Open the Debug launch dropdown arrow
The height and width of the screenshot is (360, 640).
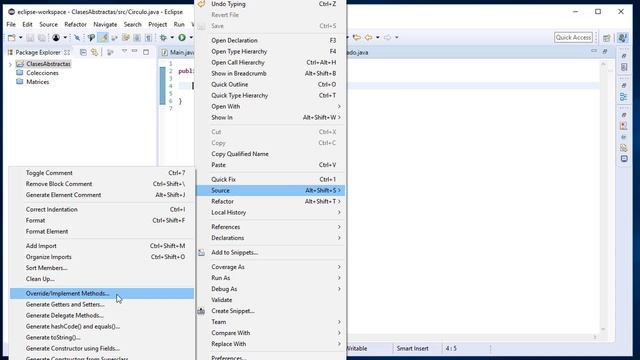[172, 38]
